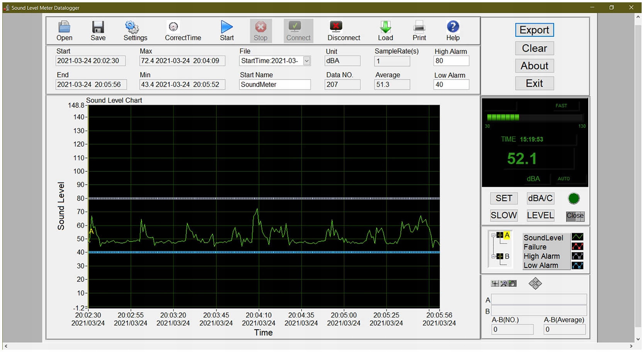Click the CorrectTime clock icon
This screenshot has height=352, width=644.
pyautogui.click(x=173, y=27)
